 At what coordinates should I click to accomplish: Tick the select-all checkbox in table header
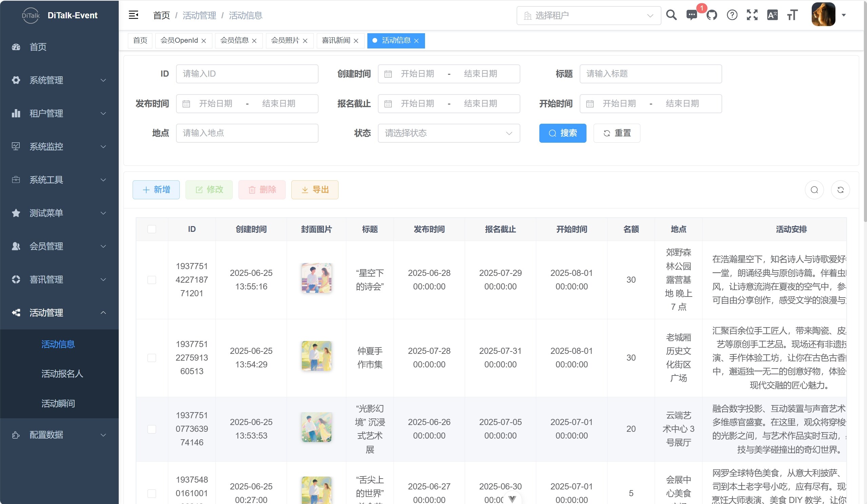click(152, 229)
